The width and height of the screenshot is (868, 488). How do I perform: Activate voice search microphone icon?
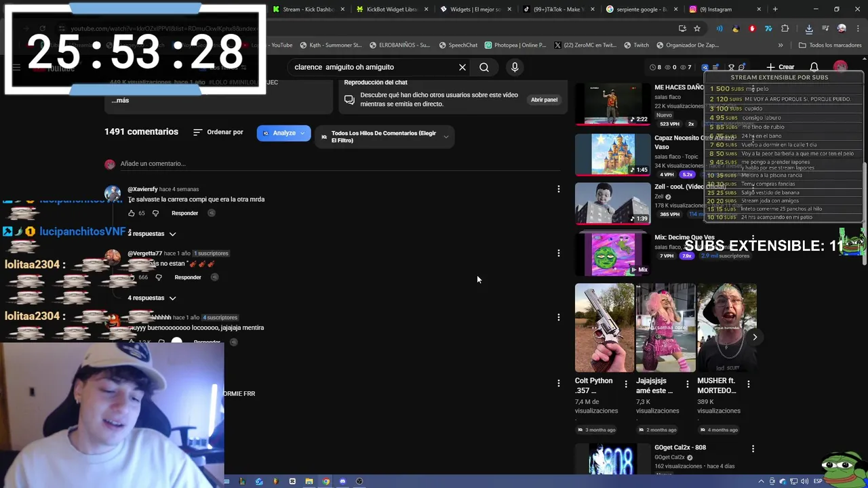tap(515, 67)
